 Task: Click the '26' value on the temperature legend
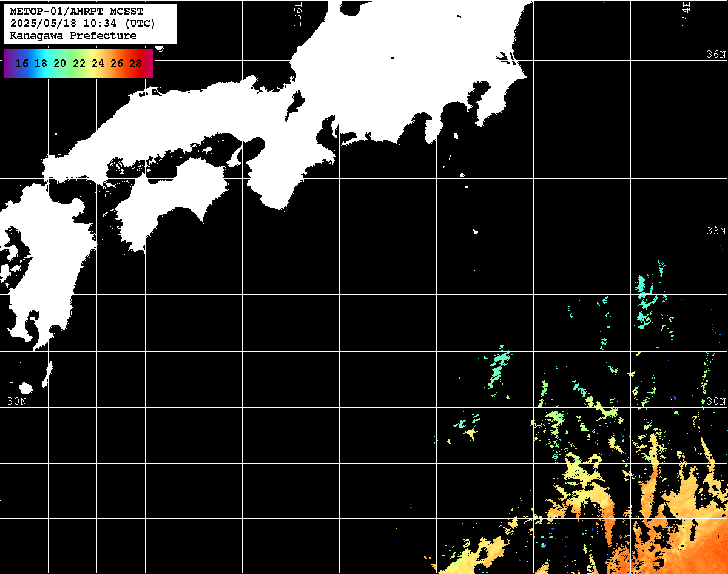(117, 63)
